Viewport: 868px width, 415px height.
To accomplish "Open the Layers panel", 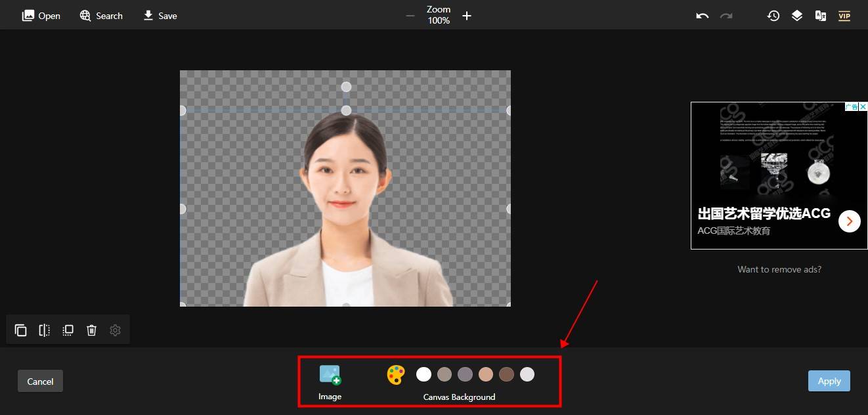I will [x=796, y=15].
